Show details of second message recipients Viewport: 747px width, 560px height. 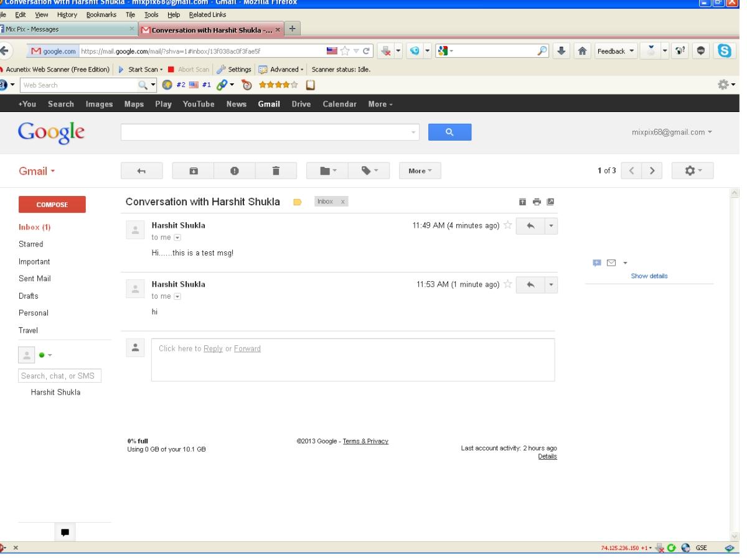coord(177,296)
